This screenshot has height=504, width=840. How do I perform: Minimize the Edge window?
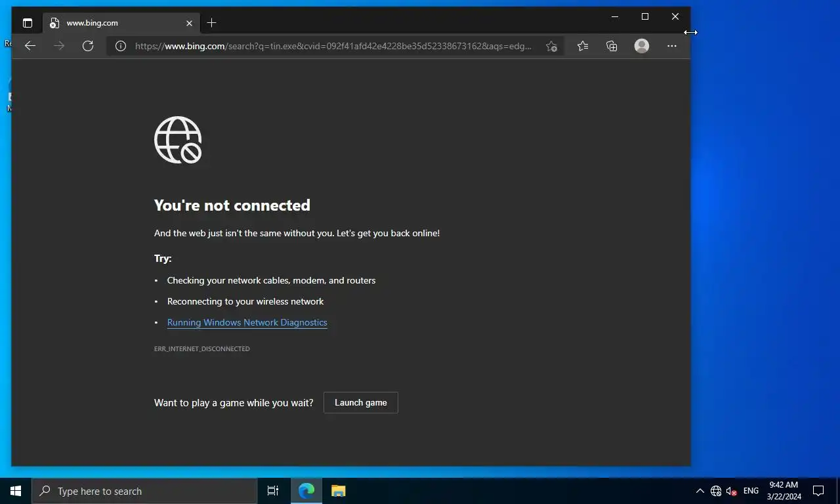615,16
